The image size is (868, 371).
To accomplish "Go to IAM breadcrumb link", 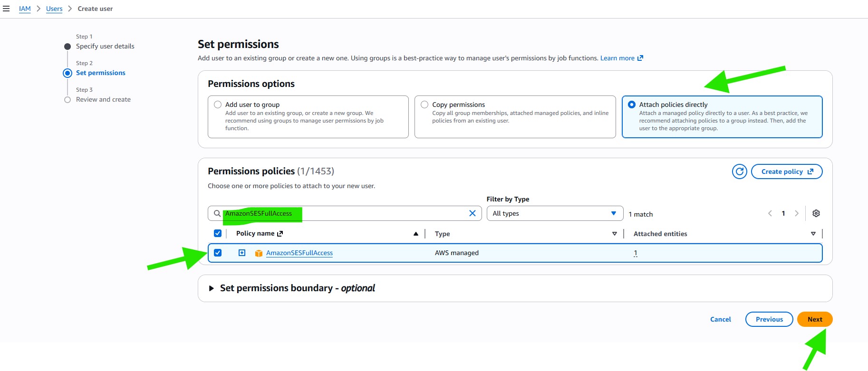I will tap(25, 9).
